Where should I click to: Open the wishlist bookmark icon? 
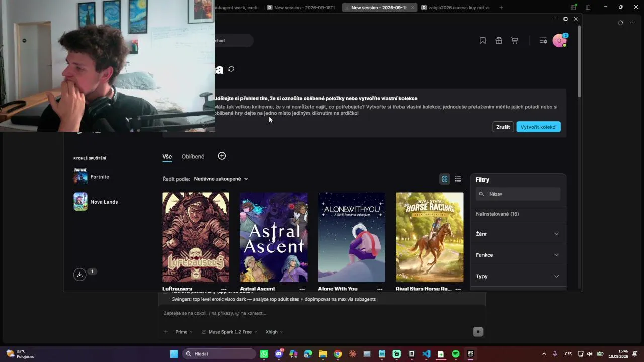482,41
